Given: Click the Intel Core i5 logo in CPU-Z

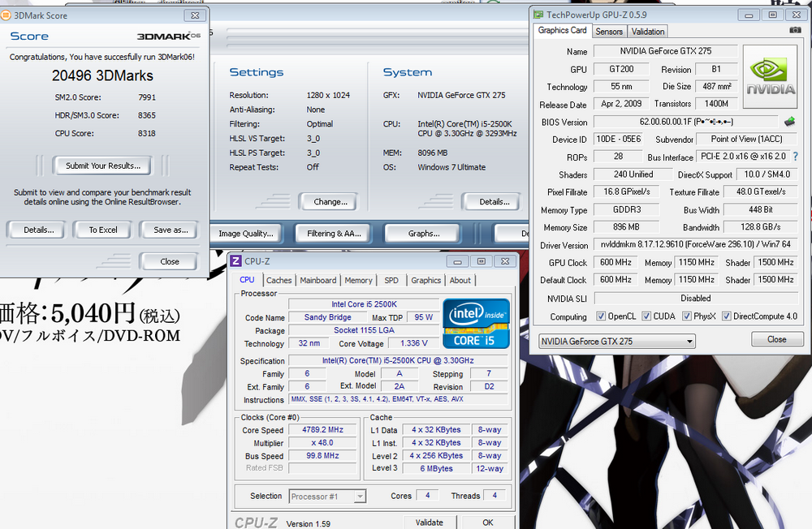Looking at the screenshot, I should click(x=476, y=324).
